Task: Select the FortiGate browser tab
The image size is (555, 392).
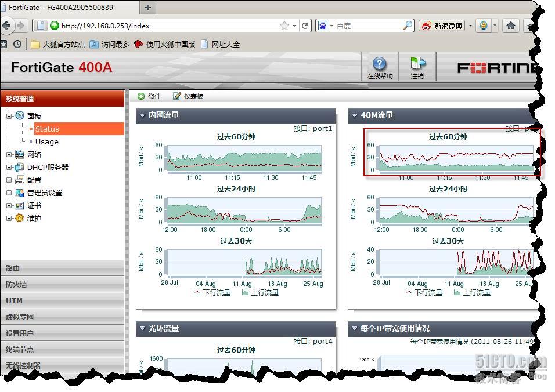Action: (69, 8)
